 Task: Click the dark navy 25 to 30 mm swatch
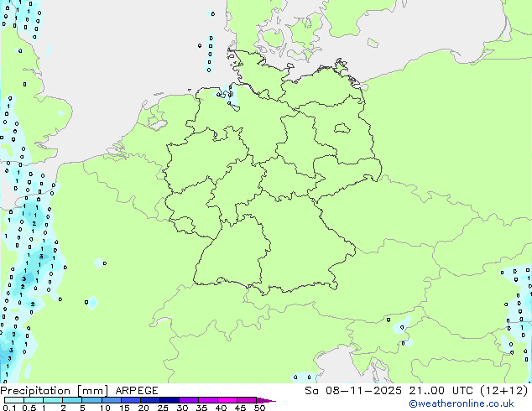pos(169,400)
